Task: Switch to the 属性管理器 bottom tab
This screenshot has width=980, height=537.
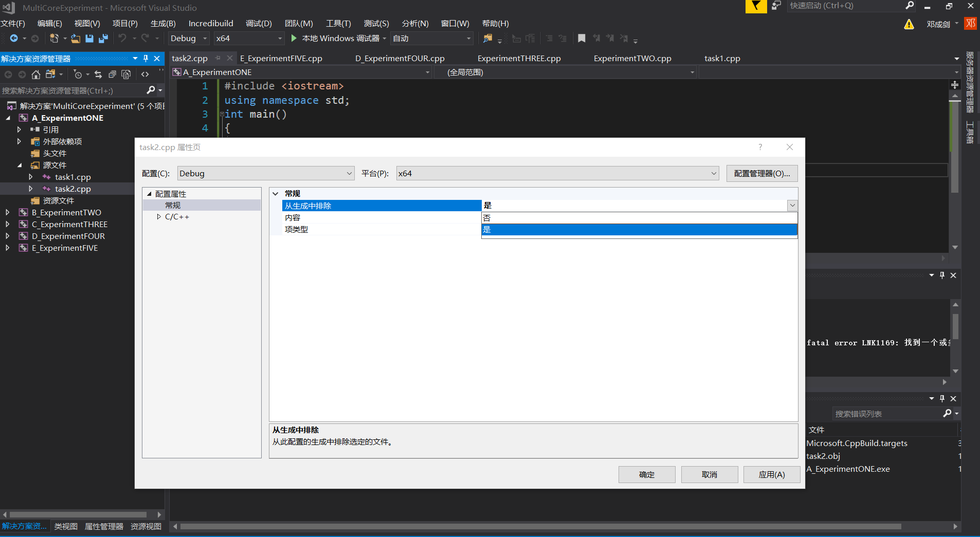Action: (104, 527)
